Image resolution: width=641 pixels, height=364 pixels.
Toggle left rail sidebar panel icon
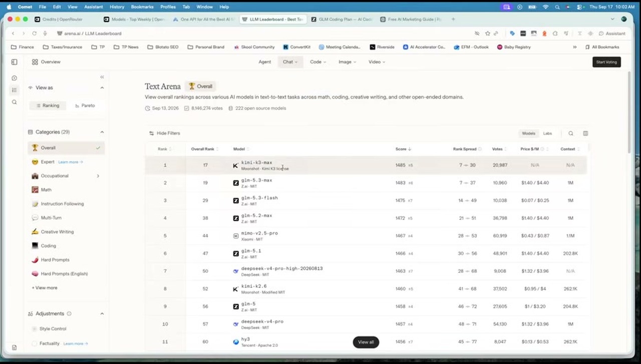click(14, 62)
